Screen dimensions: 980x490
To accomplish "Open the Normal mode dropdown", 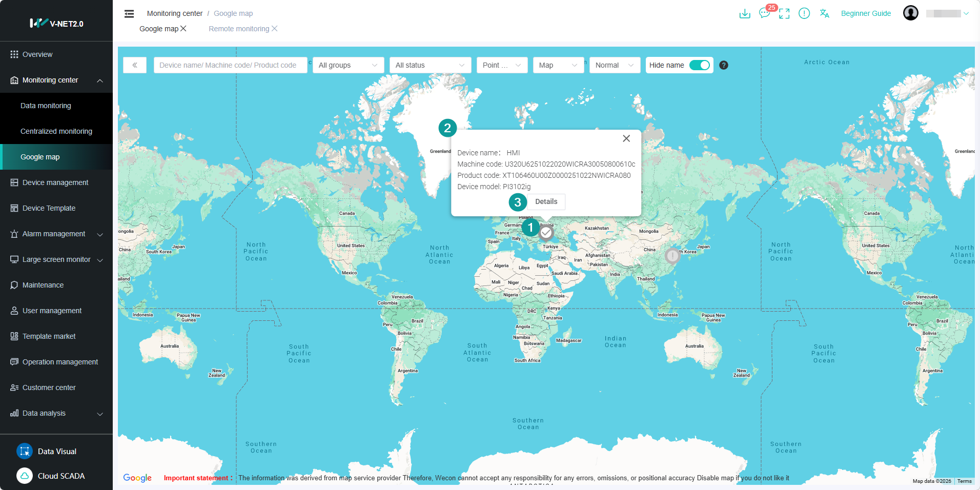I will pos(615,65).
